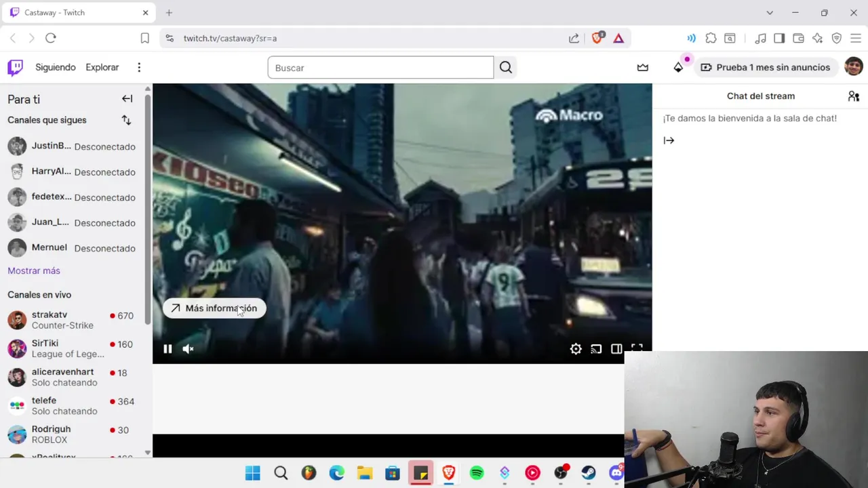Open Brave VPN shield icon
The height and width of the screenshot is (488, 868).
(836, 38)
